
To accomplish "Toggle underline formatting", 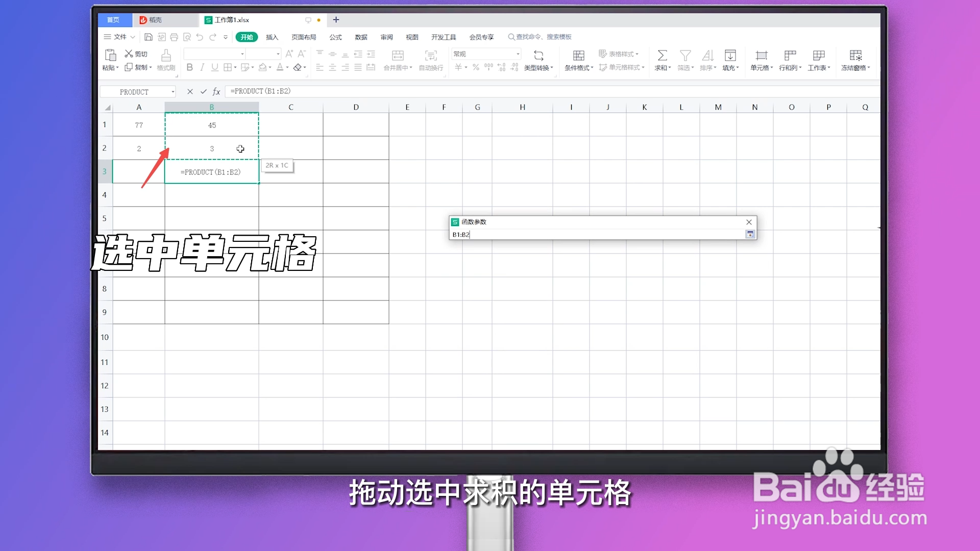I will pos(214,67).
